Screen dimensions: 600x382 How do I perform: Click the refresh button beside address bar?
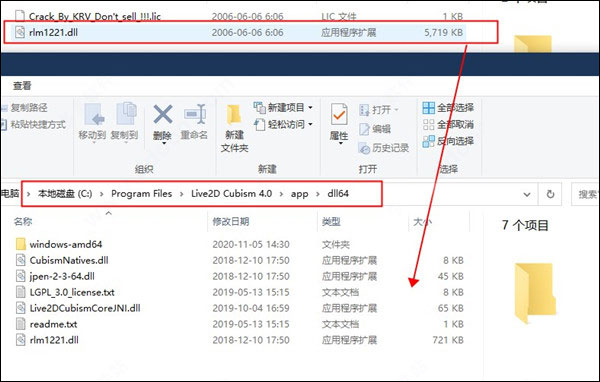(550, 194)
